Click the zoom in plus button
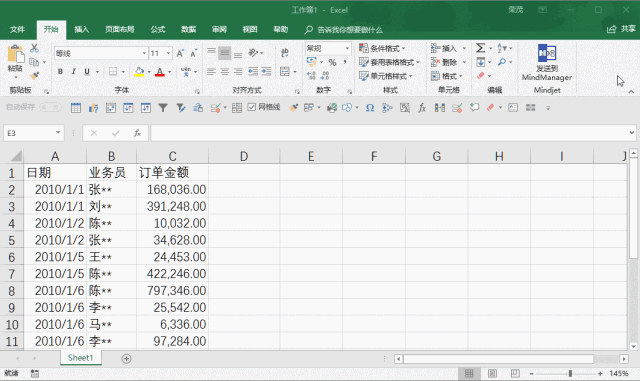The width and height of the screenshot is (640, 381). [600, 373]
